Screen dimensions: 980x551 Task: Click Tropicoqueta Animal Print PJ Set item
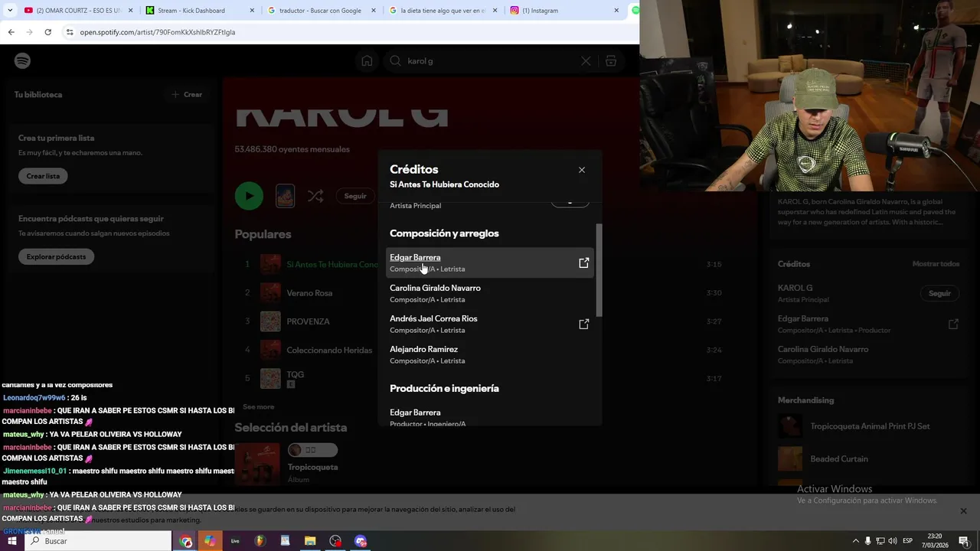click(x=870, y=426)
